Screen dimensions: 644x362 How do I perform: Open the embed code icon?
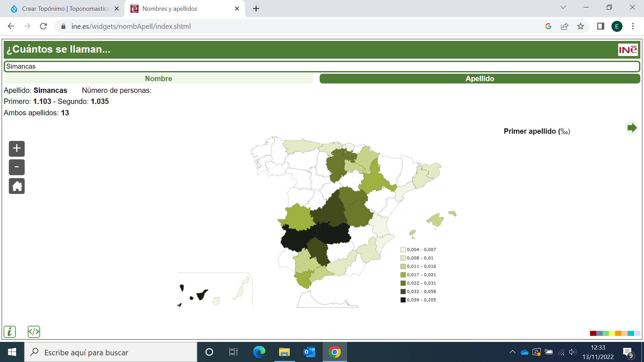pos(34,331)
